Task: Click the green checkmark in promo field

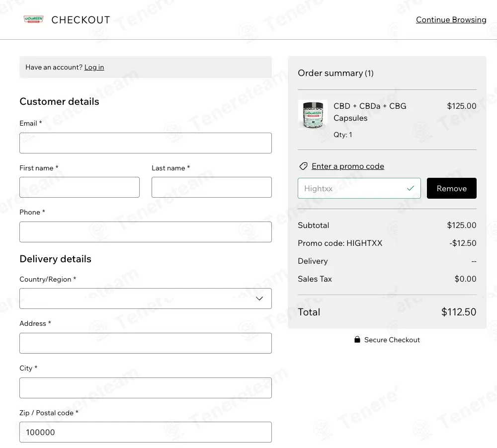Action: [411, 188]
